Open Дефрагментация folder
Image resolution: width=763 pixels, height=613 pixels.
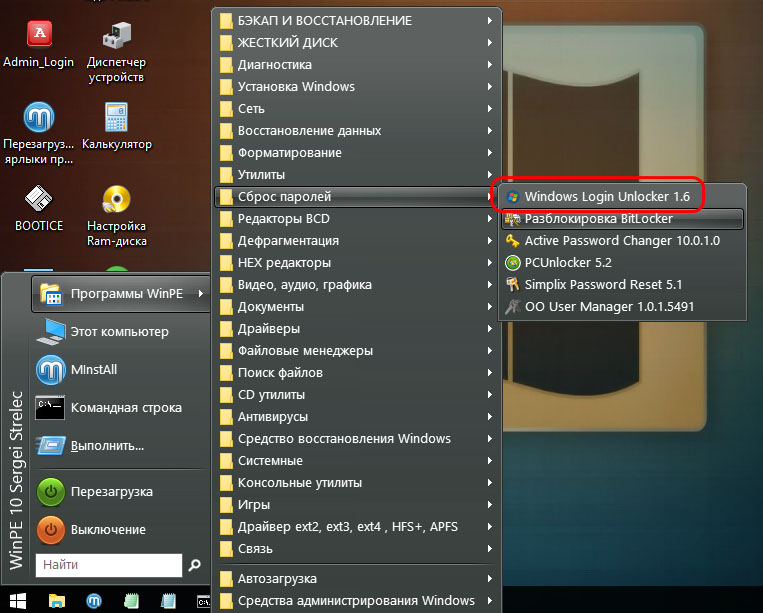point(358,241)
